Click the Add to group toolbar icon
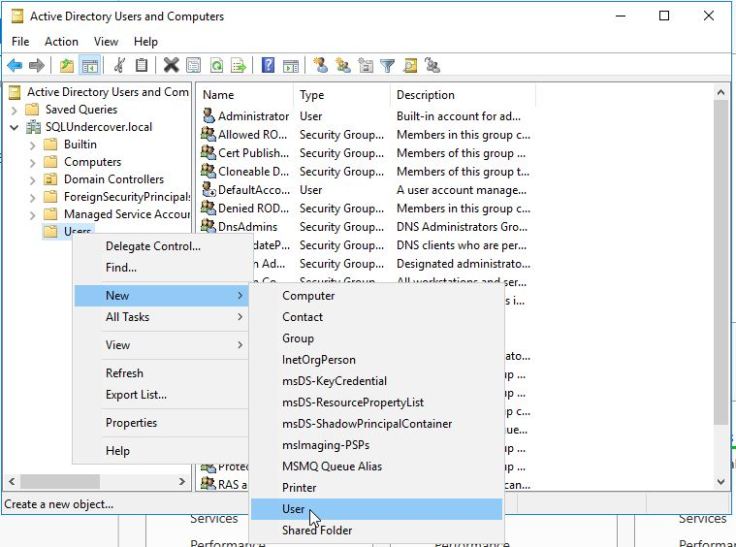This screenshot has height=547, width=736. [432, 65]
